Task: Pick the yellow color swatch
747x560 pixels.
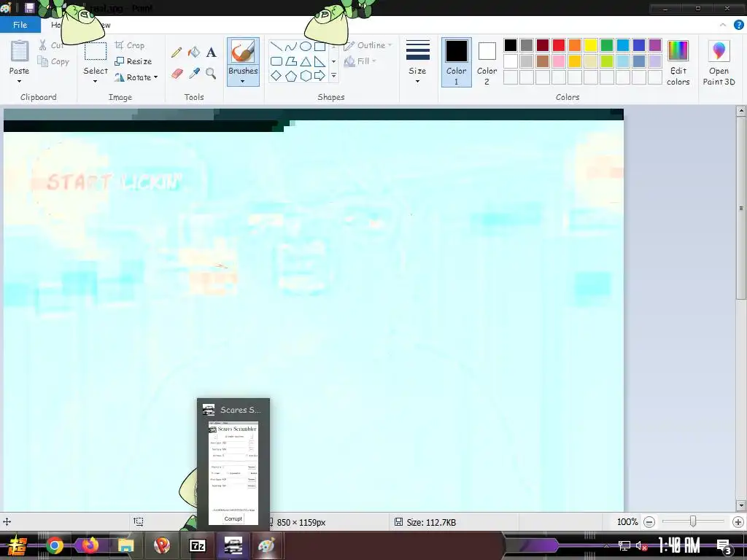Action: (591, 45)
